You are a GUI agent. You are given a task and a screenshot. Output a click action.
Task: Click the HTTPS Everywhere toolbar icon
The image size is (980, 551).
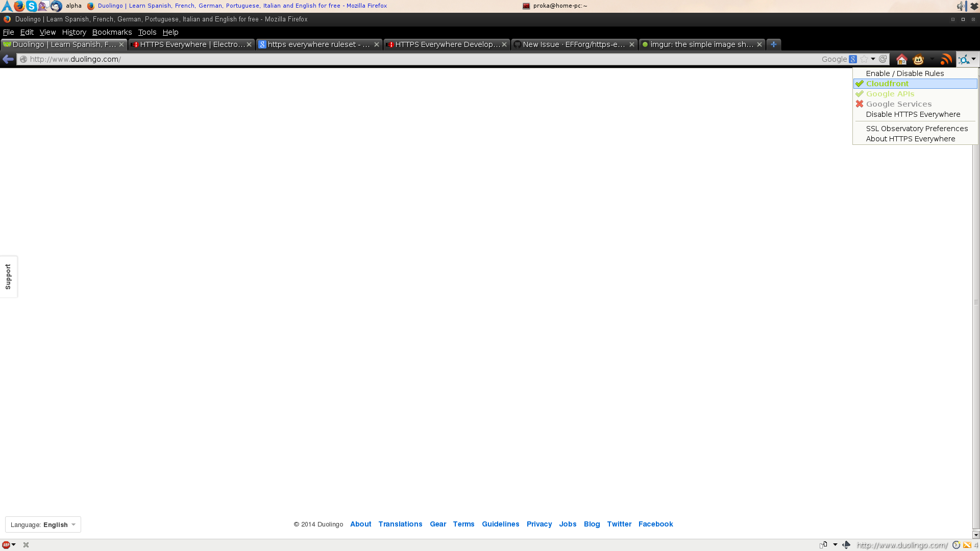click(963, 60)
